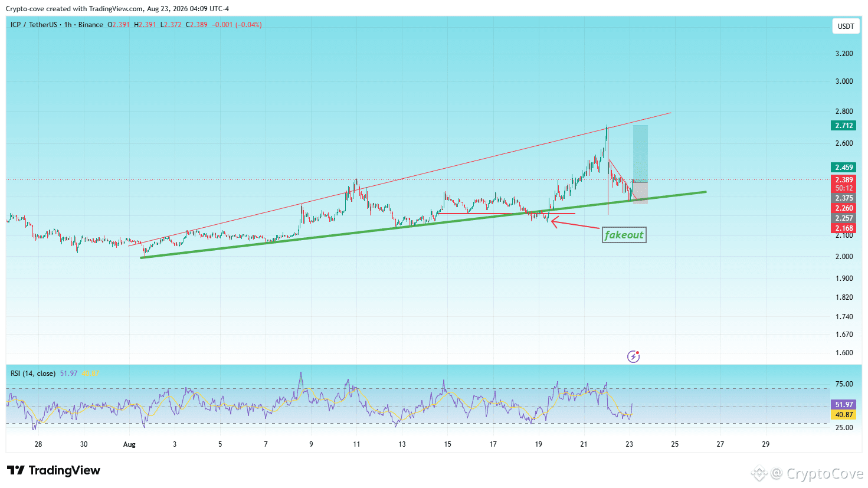The width and height of the screenshot is (868, 488).
Task: Select the green fakeout text label
Action: tap(624, 235)
